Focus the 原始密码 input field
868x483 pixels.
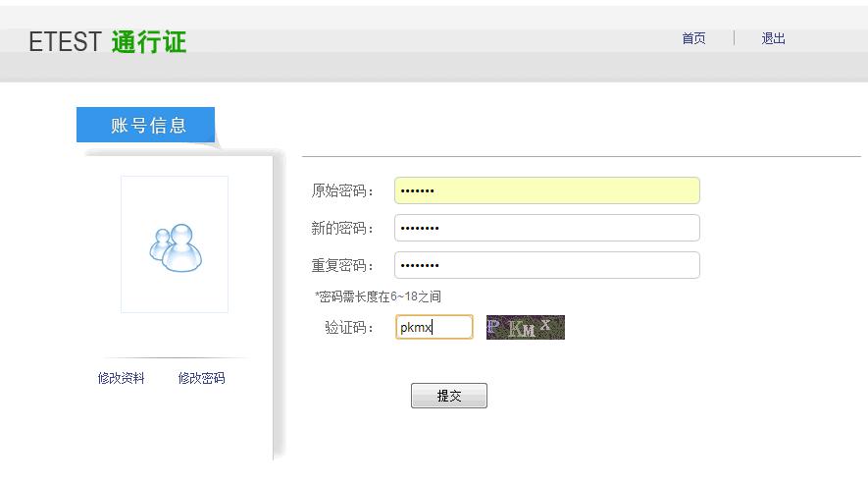pos(546,190)
